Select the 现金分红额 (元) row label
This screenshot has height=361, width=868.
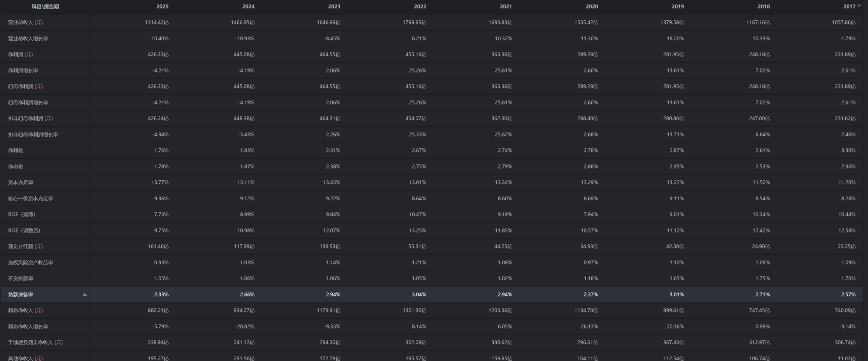click(x=25, y=246)
